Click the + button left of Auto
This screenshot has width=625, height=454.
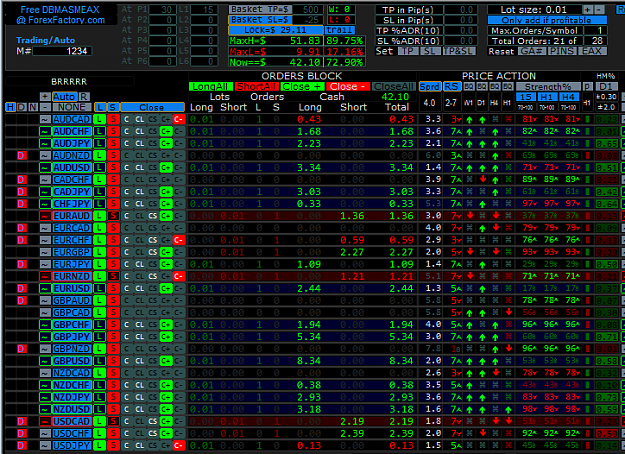click(45, 96)
